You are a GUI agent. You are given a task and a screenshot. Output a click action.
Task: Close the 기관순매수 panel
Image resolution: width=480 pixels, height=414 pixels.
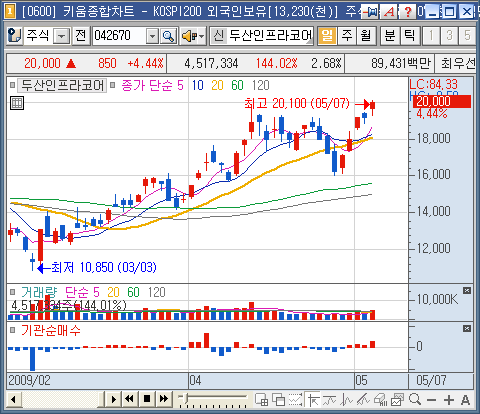tap(467, 329)
